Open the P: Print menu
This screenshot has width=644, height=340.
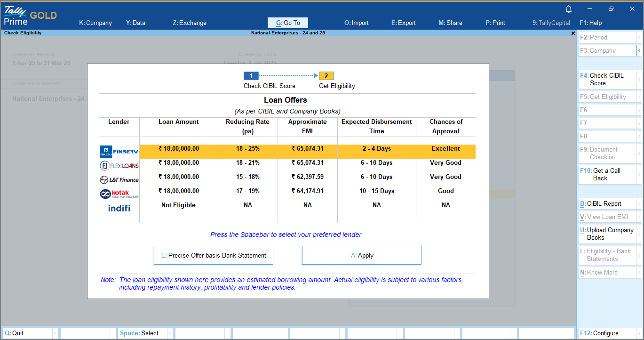[495, 23]
